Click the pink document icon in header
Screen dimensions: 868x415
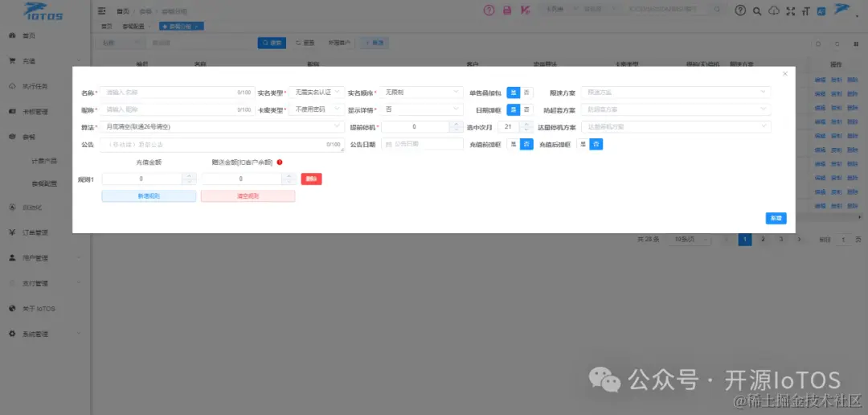tap(507, 10)
